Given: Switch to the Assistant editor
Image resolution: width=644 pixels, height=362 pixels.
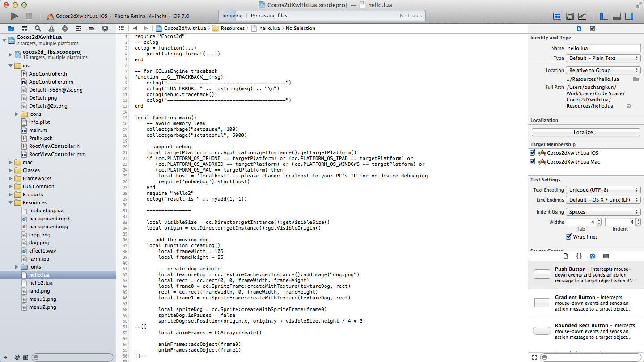Looking at the screenshot, I should click(x=570, y=16).
